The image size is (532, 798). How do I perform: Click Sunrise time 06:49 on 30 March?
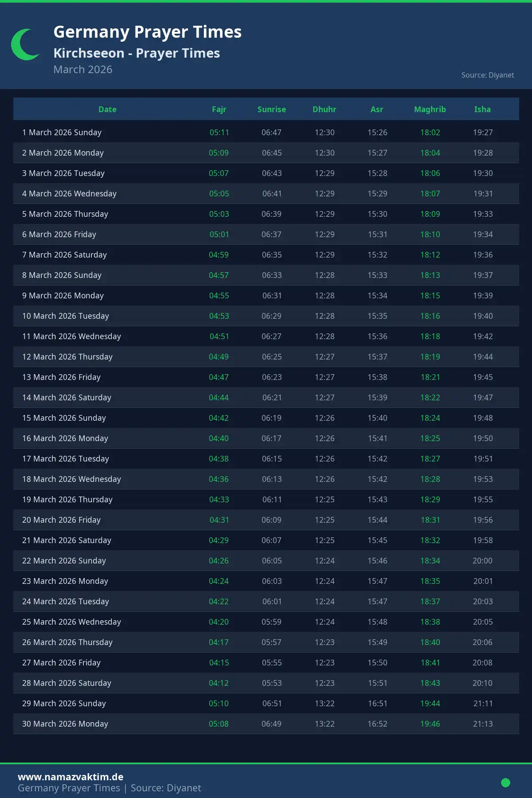(x=271, y=724)
